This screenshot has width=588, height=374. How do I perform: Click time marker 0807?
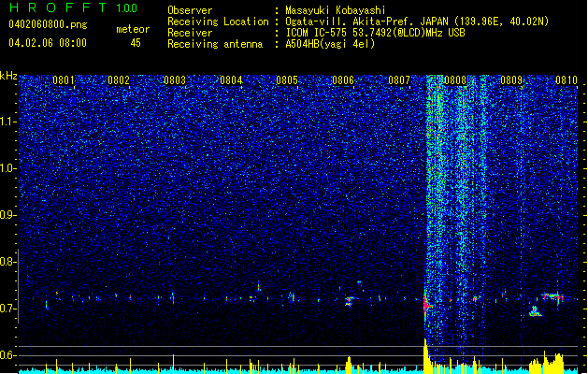coord(399,80)
